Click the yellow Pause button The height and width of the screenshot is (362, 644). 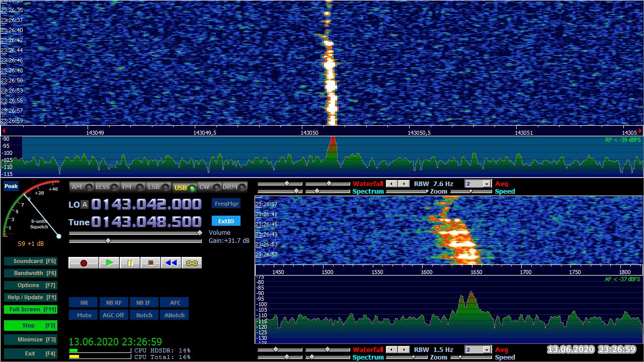point(130,263)
